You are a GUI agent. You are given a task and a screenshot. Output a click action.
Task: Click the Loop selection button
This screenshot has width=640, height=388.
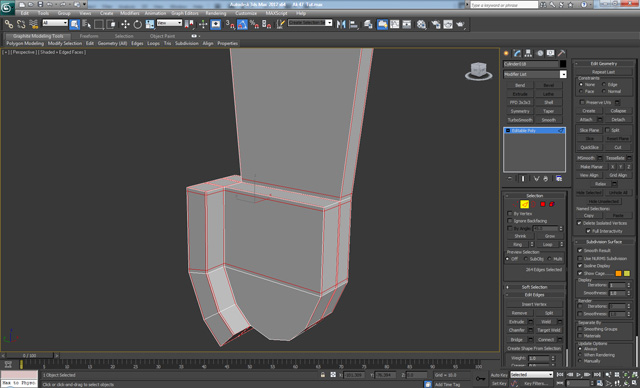pyautogui.click(x=547, y=244)
